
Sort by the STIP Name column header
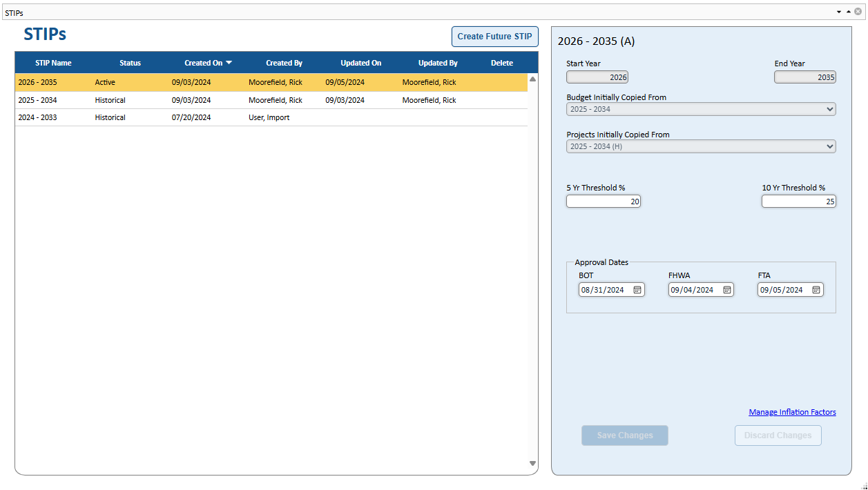pos(53,63)
